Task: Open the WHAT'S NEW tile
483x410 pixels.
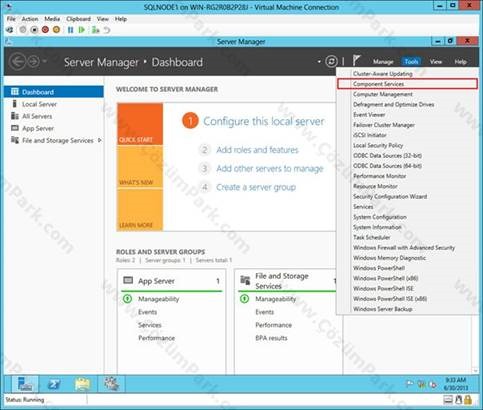Action: point(140,167)
